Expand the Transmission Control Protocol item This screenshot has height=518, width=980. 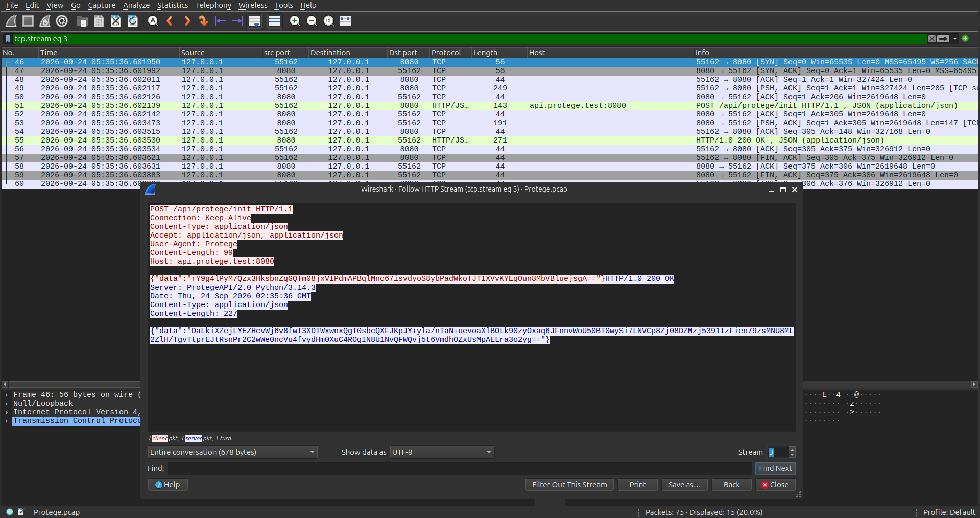click(6, 421)
